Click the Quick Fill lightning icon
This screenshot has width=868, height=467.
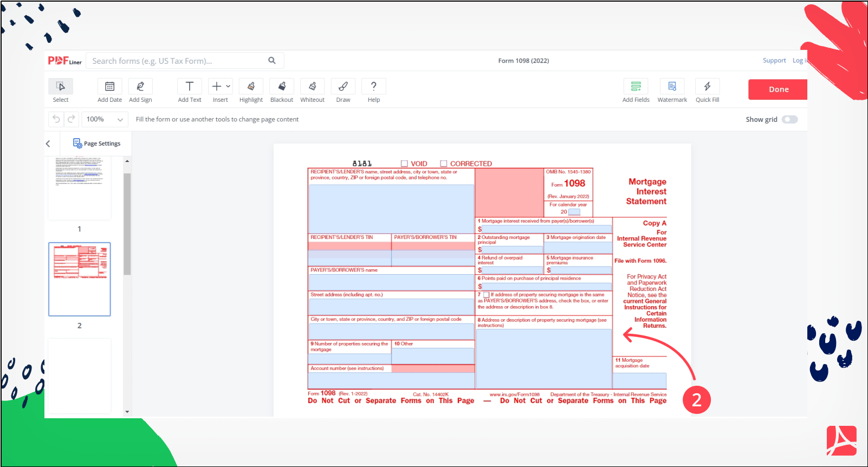click(x=707, y=87)
